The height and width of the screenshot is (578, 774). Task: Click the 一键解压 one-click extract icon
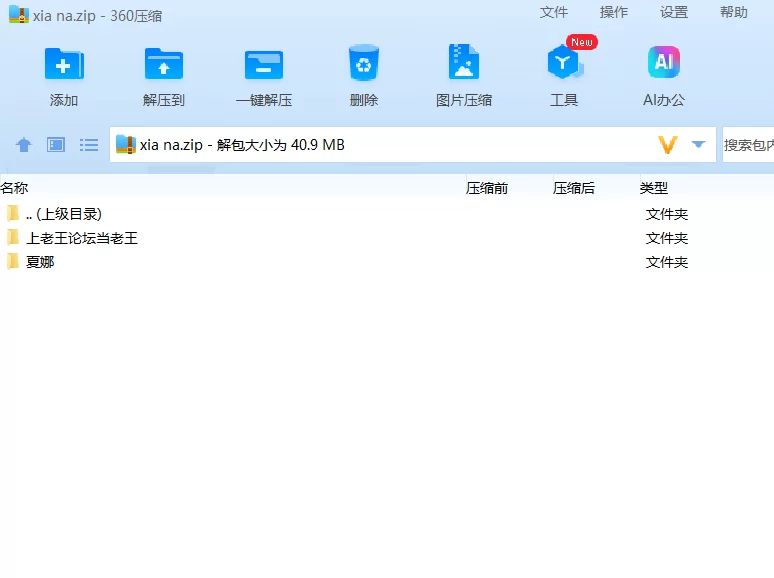coord(264,65)
